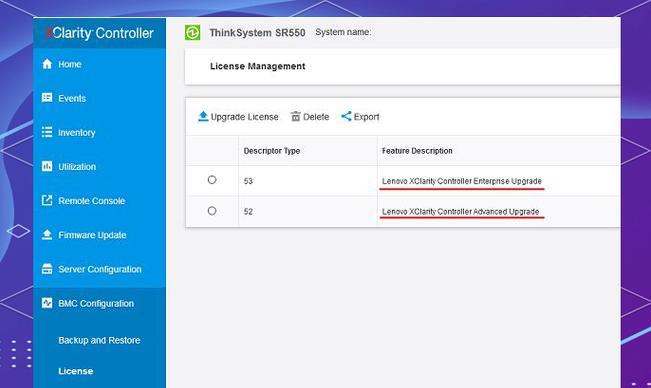Click the Remote Console launch icon
Image resolution: width=651 pixels, height=388 pixels.
[47, 200]
